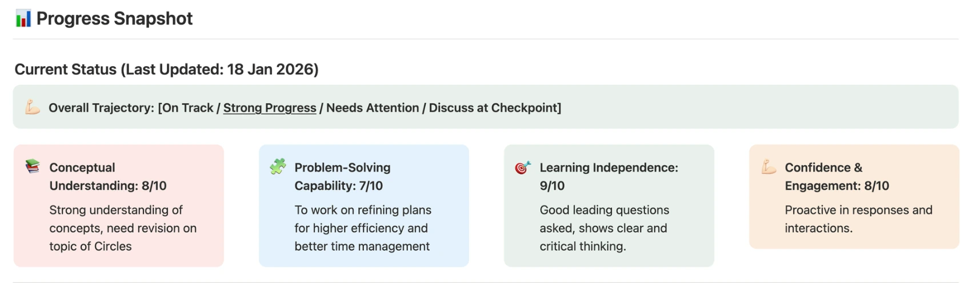This screenshot has width=980, height=283.
Task: Click the On Track option text
Action: (187, 108)
